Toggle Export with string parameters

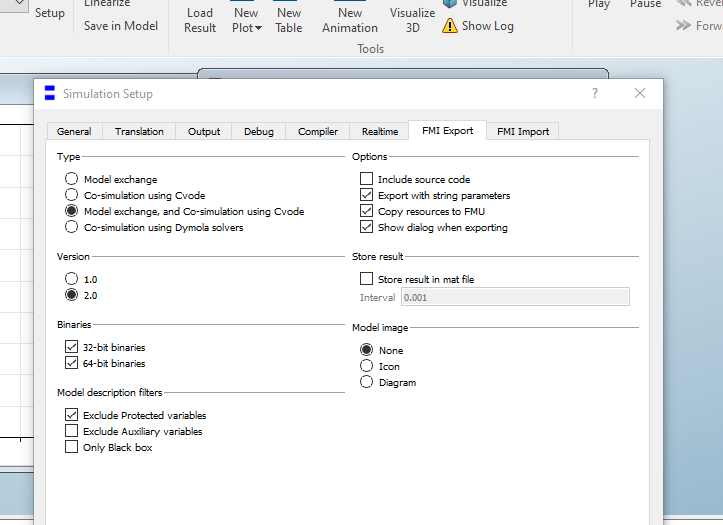(367, 195)
